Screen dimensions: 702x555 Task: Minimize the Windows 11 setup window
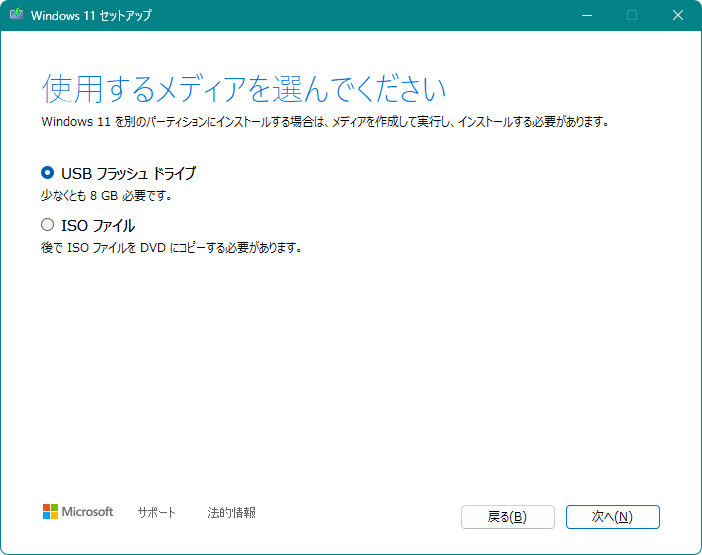click(585, 16)
